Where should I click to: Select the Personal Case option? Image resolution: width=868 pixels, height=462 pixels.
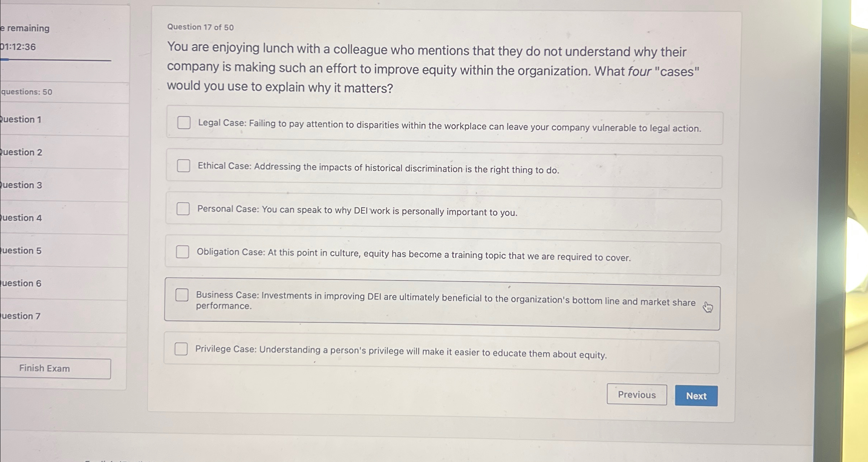[183, 208]
